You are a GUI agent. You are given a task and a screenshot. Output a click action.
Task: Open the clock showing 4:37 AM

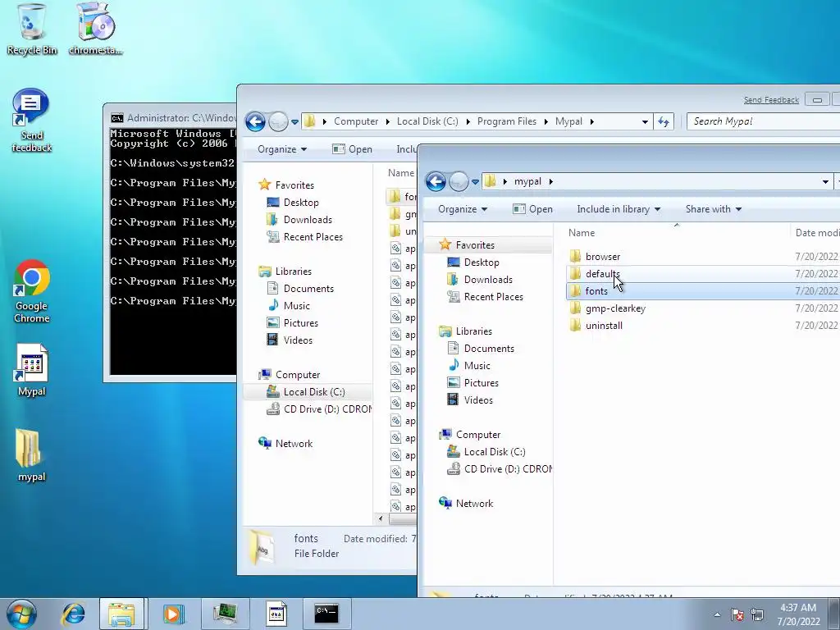(798, 614)
